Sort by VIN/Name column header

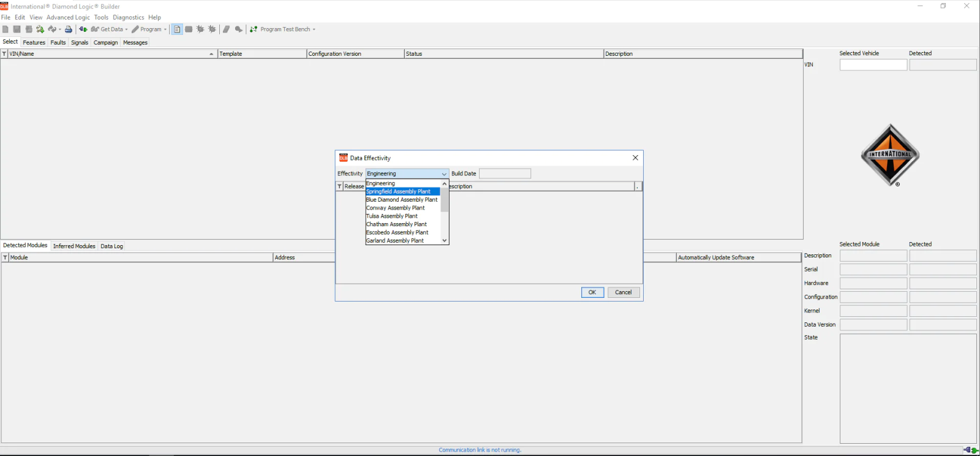[112, 54]
